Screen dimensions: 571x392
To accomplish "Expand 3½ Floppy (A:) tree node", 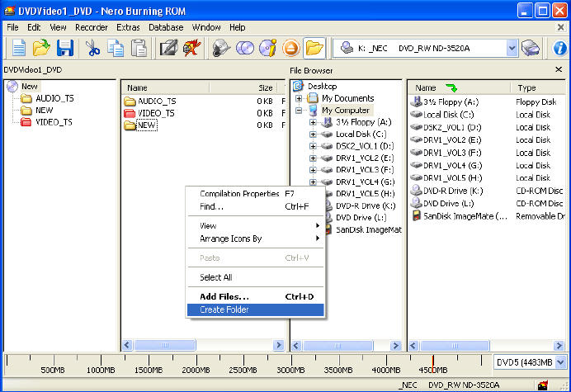I will (313, 122).
